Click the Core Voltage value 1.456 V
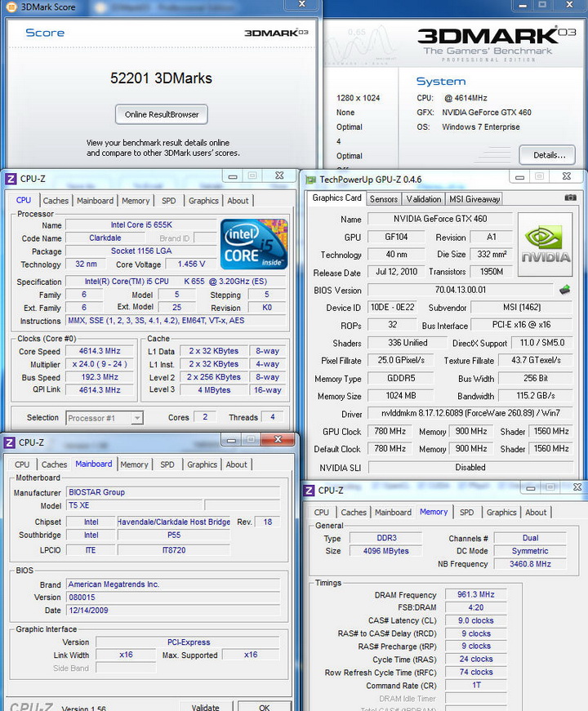The width and height of the screenshot is (588, 711). [x=191, y=264]
